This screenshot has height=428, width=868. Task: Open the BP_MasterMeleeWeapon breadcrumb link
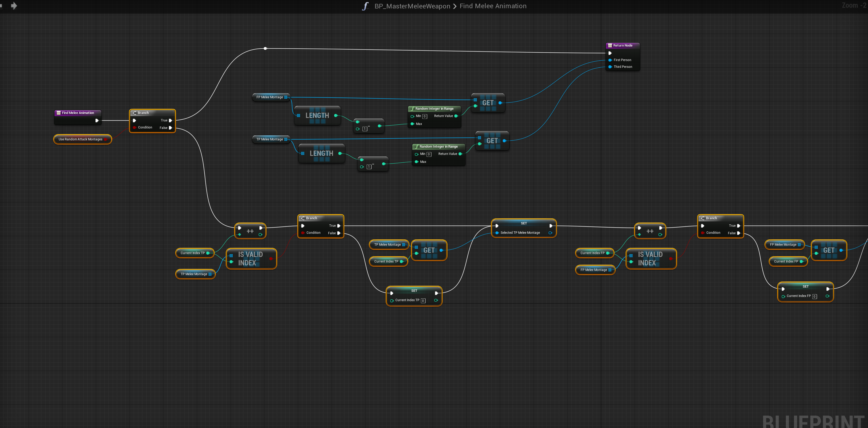(x=412, y=6)
